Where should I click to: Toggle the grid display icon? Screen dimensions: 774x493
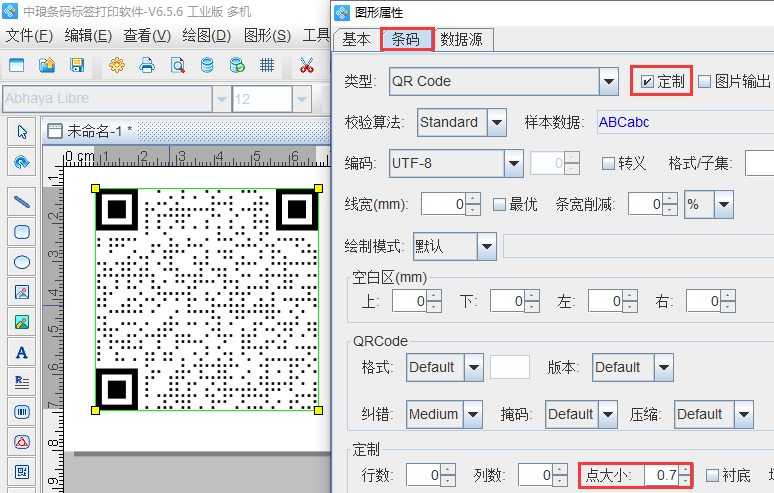(267, 65)
